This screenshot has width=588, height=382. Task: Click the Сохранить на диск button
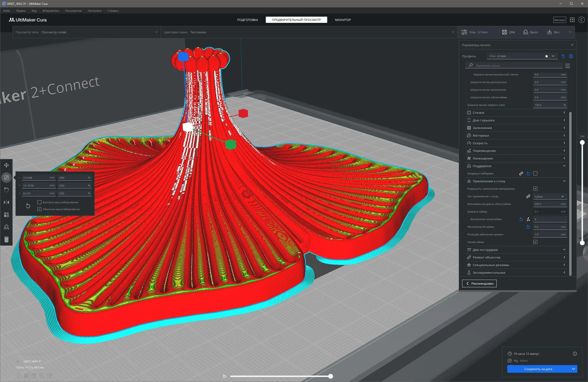pyautogui.click(x=538, y=369)
